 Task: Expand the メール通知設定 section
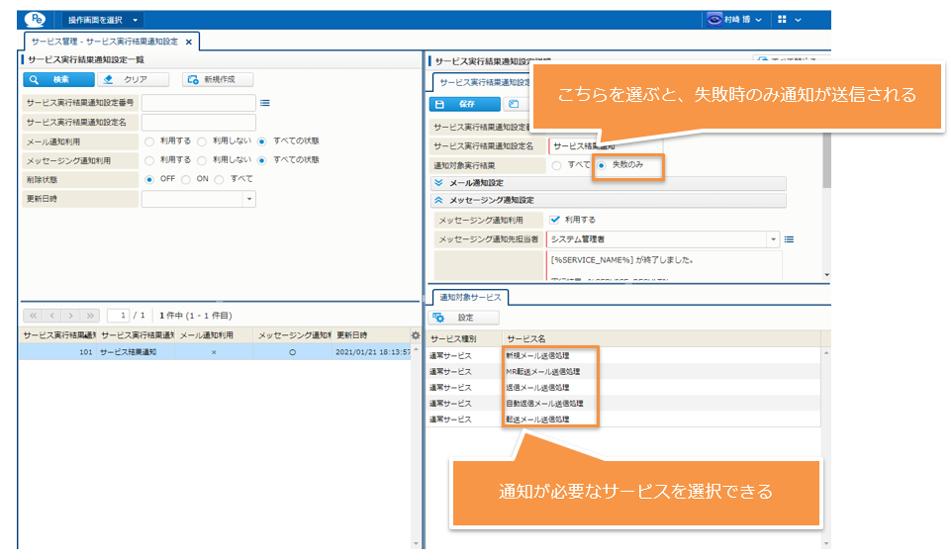coord(439,183)
